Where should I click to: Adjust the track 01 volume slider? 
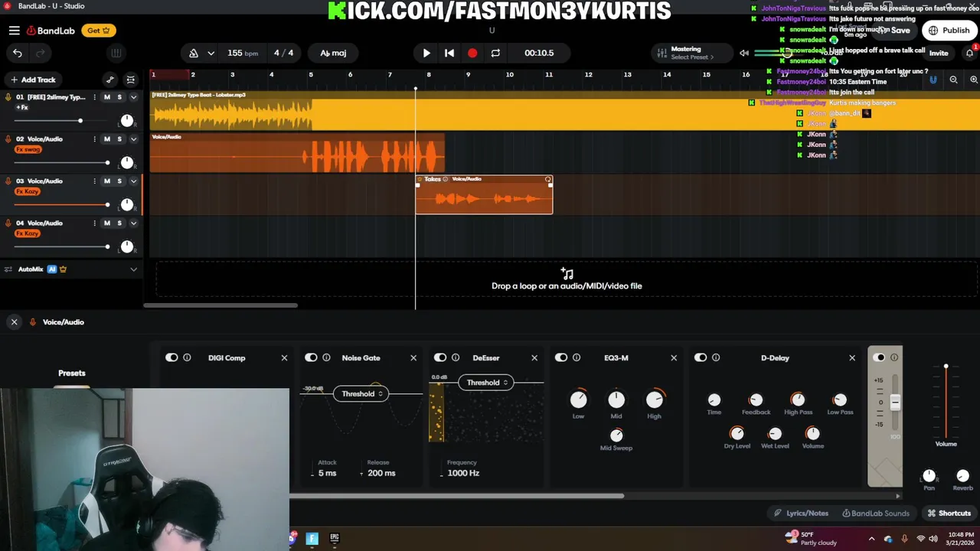tap(80, 121)
